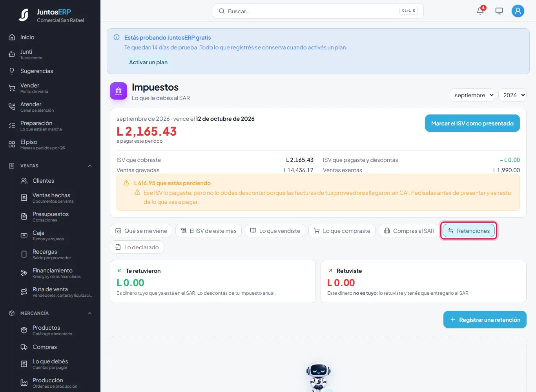The width and height of the screenshot is (536, 392).
Task: Click the Sugerencias lightbulb icon
Action: 12,71
